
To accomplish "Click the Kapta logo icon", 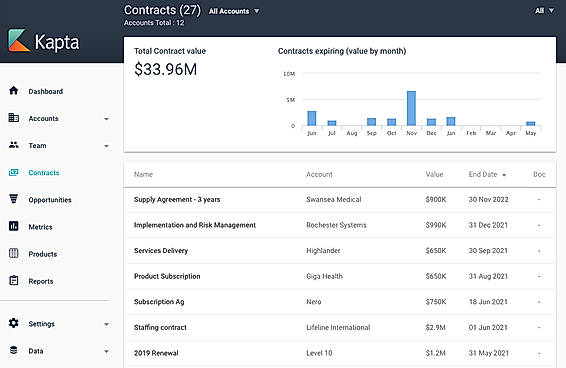I will [19, 40].
